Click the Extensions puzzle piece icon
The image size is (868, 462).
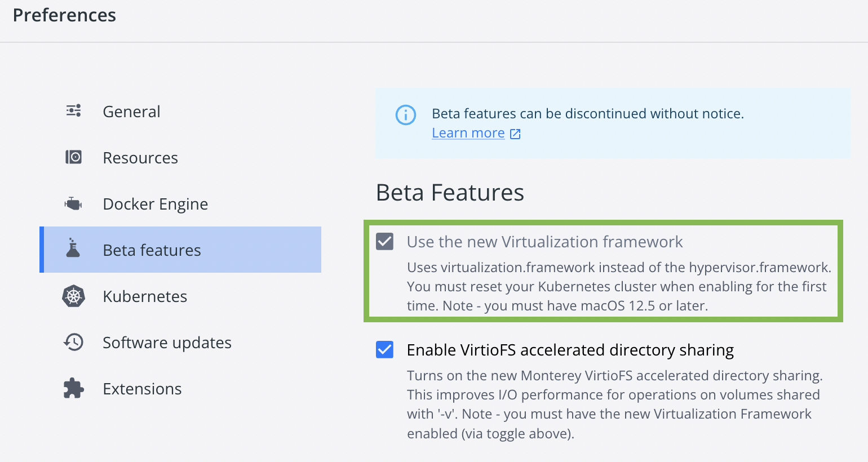coord(73,389)
